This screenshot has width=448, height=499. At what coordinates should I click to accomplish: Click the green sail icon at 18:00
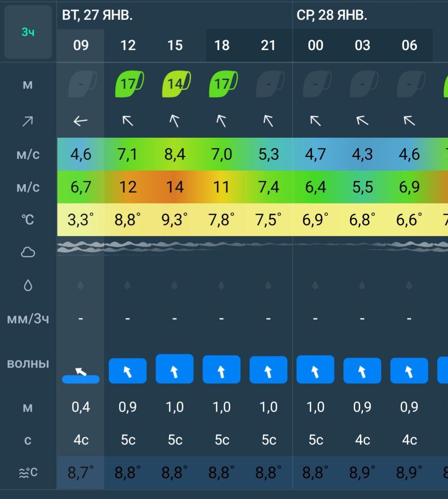pos(222,84)
